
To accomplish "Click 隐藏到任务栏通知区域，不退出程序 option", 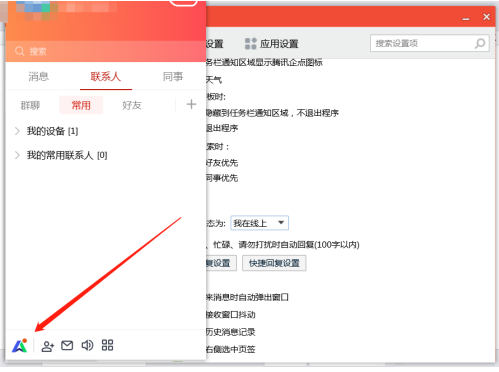I will click(272, 113).
